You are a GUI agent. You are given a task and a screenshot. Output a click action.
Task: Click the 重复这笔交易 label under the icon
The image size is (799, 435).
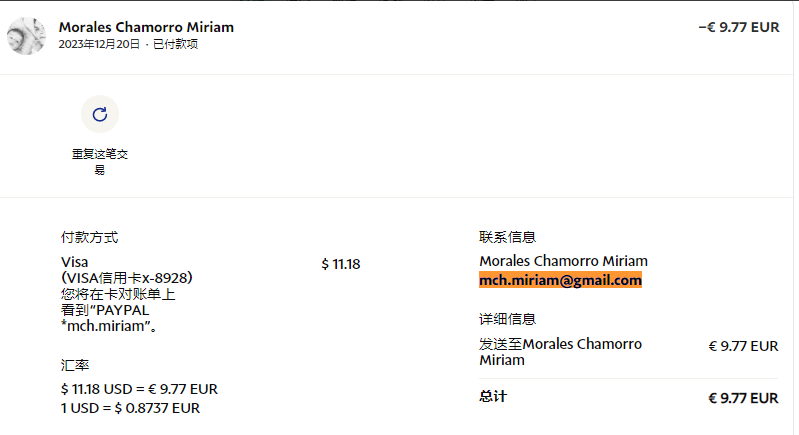pyautogui.click(x=100, y=162)
